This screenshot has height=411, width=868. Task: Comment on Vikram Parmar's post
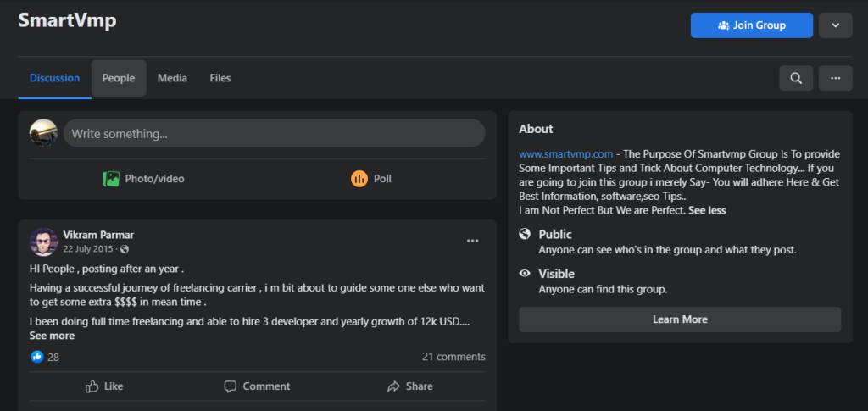(x=257, y=386)
